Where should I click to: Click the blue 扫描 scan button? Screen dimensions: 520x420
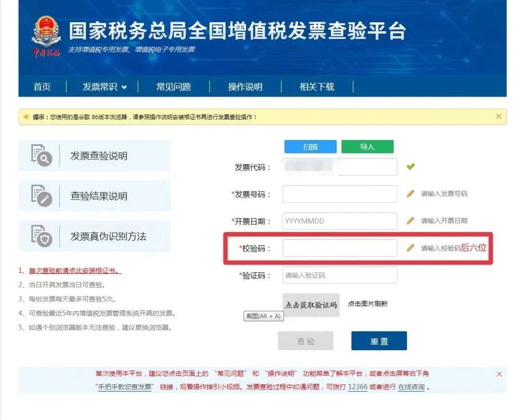(311, 147)
